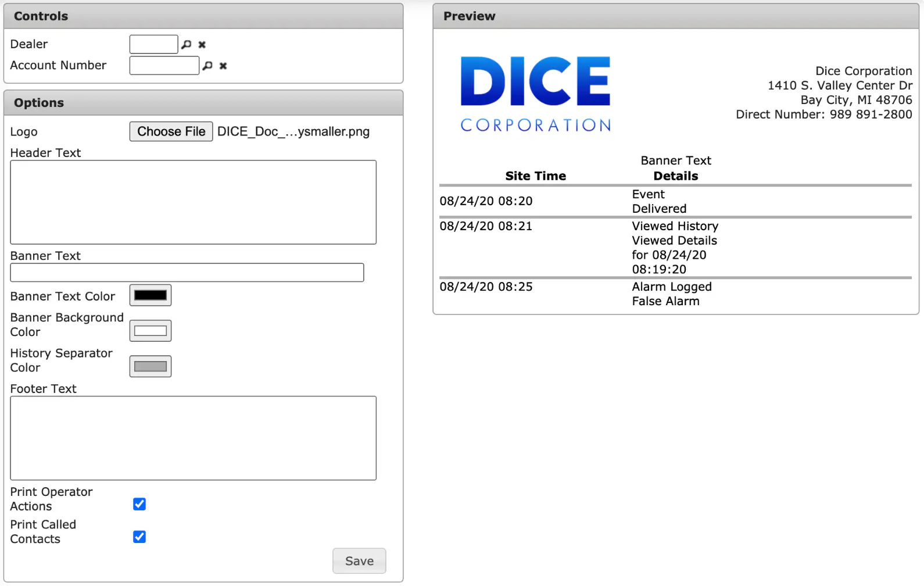
Task: Click the 'Alarm Logged' detail text
Action: (672, 287)
